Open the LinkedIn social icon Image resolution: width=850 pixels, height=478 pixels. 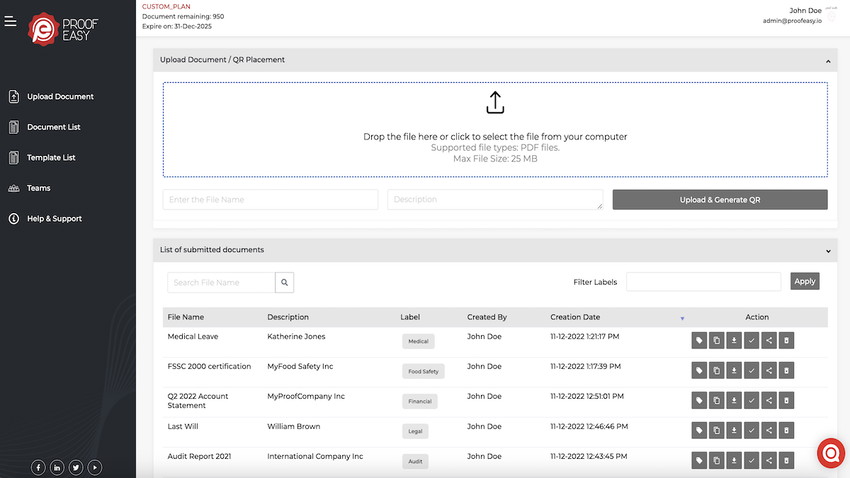tap(57, 467)
